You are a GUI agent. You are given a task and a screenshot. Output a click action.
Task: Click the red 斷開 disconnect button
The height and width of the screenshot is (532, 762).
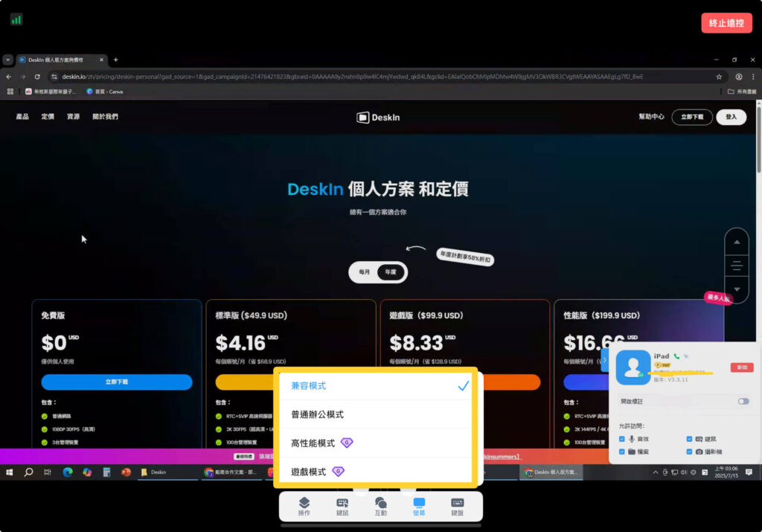pos(742,368)
